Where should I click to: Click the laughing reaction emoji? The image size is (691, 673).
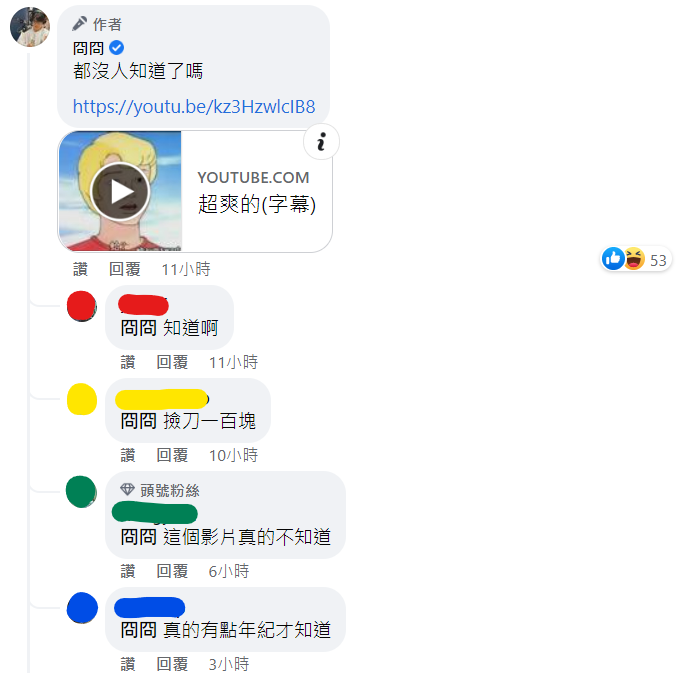635,259
